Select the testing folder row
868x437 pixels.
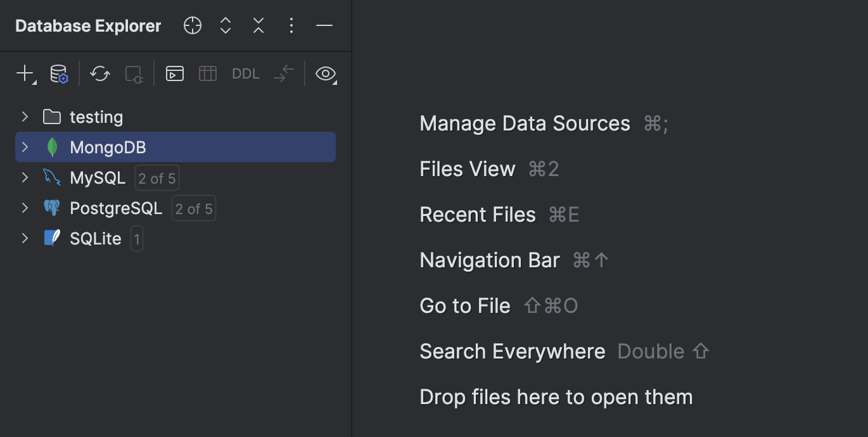click(x=176, y=117)
